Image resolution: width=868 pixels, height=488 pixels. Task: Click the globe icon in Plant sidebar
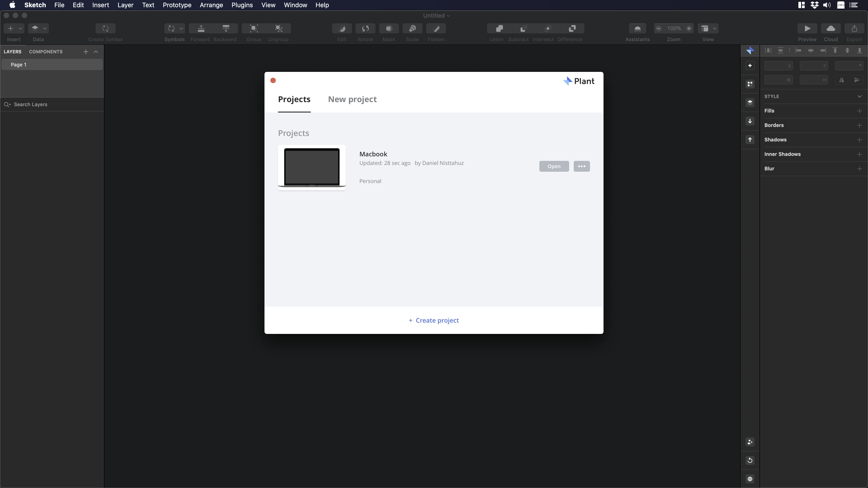point(750,479)
